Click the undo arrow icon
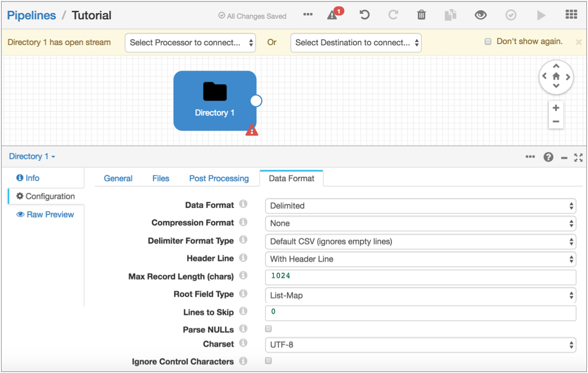The image size is (588, 373). [364, 15]
